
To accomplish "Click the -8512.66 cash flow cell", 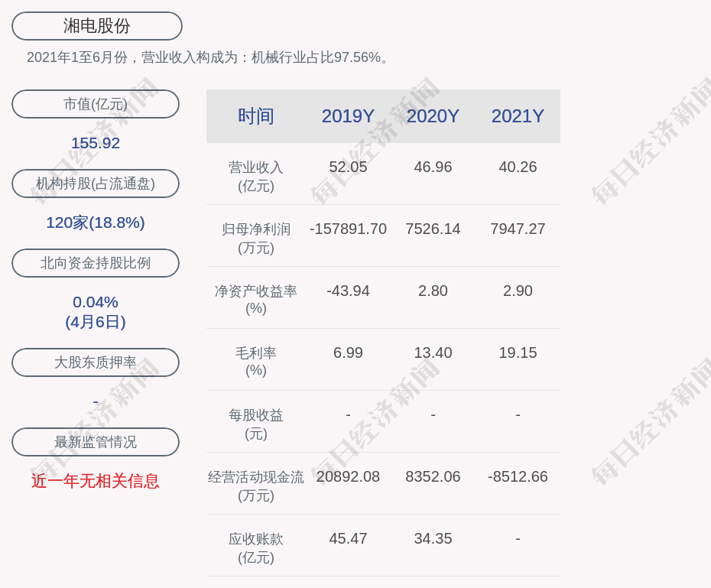I will [x=518, y=476].
